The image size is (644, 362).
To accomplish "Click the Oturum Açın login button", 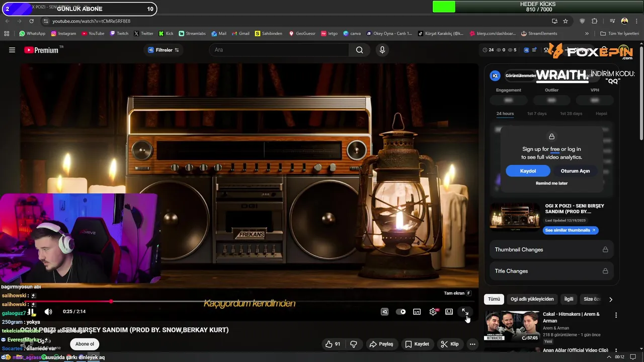I will (x=575, y=171).
